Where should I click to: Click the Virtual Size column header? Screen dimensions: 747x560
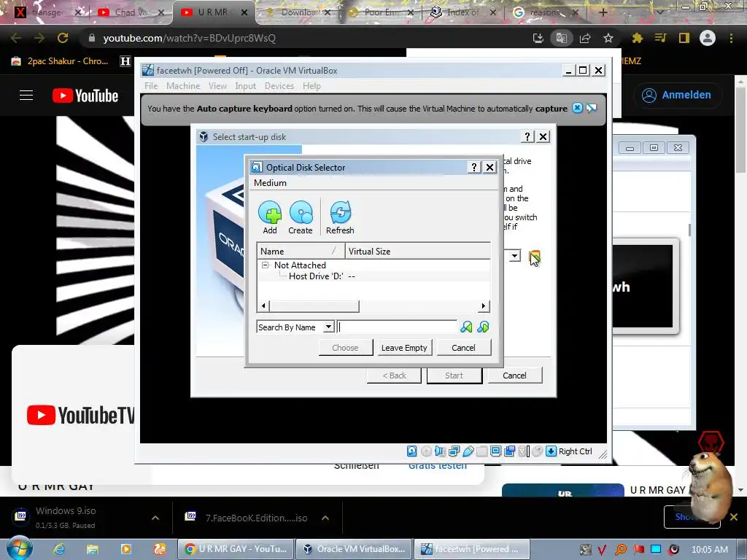click(x=418, y=251)
